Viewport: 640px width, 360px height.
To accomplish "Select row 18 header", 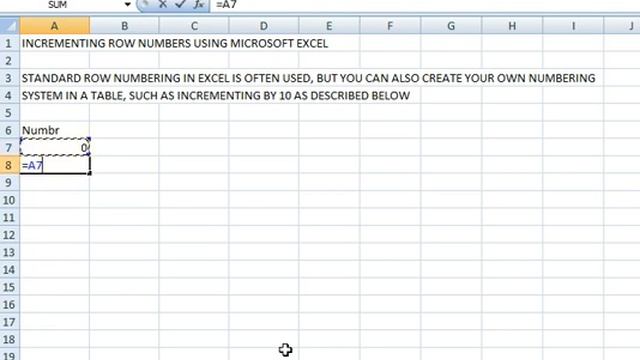I will pyautogui.click(x=9, y=339).
